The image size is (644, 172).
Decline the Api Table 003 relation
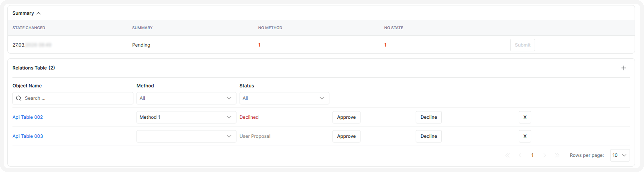[429, 136]
